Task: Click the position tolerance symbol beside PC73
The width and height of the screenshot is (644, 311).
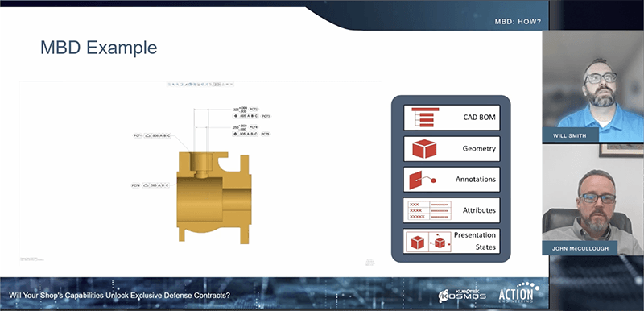Action: click(236, 116)
